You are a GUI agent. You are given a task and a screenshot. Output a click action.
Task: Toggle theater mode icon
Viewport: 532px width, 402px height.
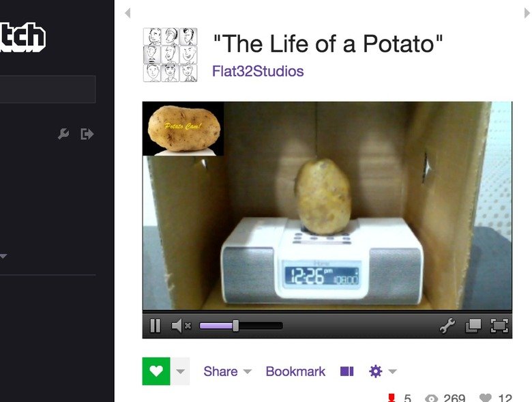[x=346, y=371]
